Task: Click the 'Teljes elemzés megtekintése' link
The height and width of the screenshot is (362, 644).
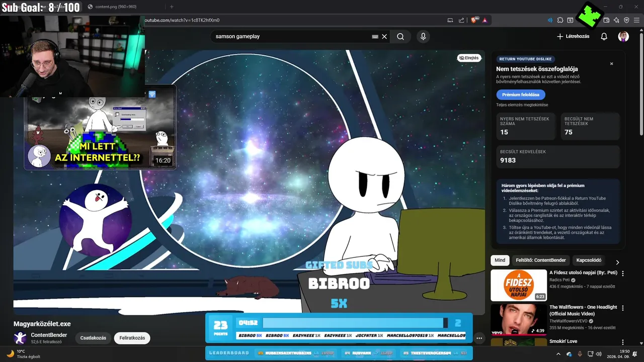Action: (522, 105)
